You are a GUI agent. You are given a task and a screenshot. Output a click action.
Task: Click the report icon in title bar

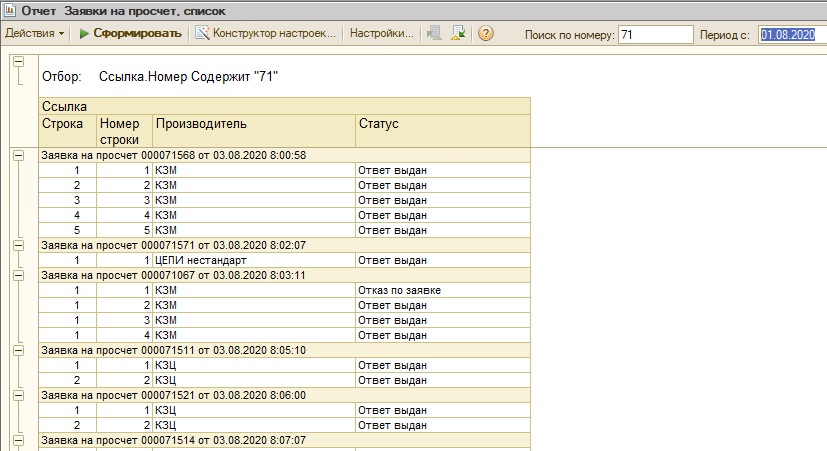[10, 11]
